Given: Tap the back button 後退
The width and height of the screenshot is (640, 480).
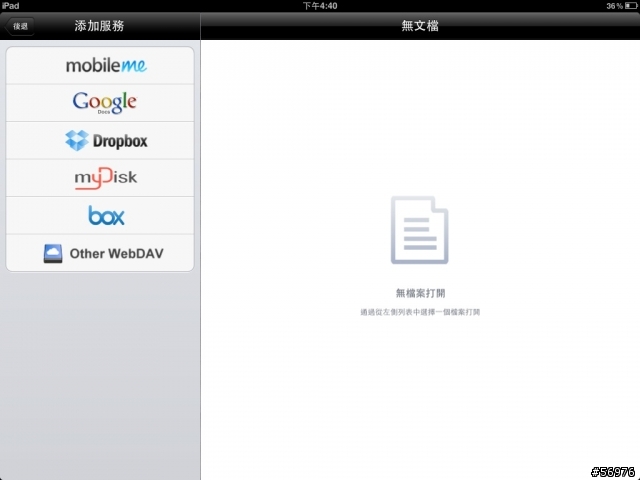Looking at the screenshot, I should [x=19, y=27].
